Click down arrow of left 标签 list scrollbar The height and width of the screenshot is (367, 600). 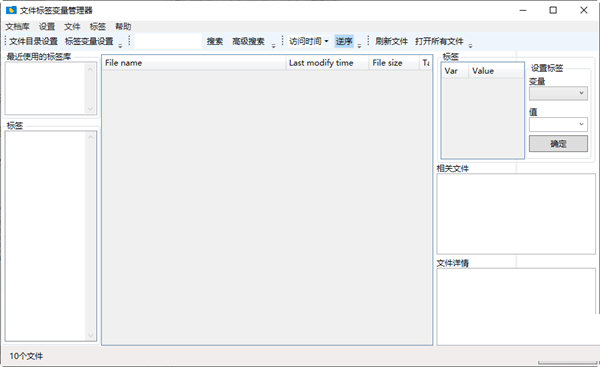coord(91,335)
